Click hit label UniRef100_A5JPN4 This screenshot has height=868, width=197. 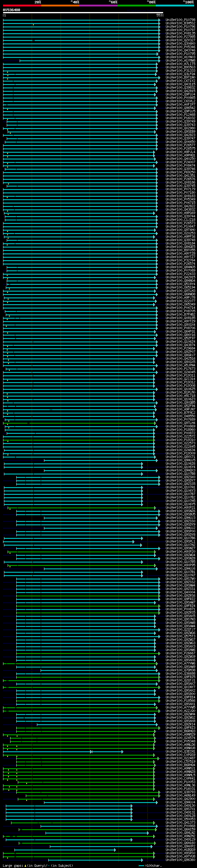pyautogui.click(x=180, y=365)
